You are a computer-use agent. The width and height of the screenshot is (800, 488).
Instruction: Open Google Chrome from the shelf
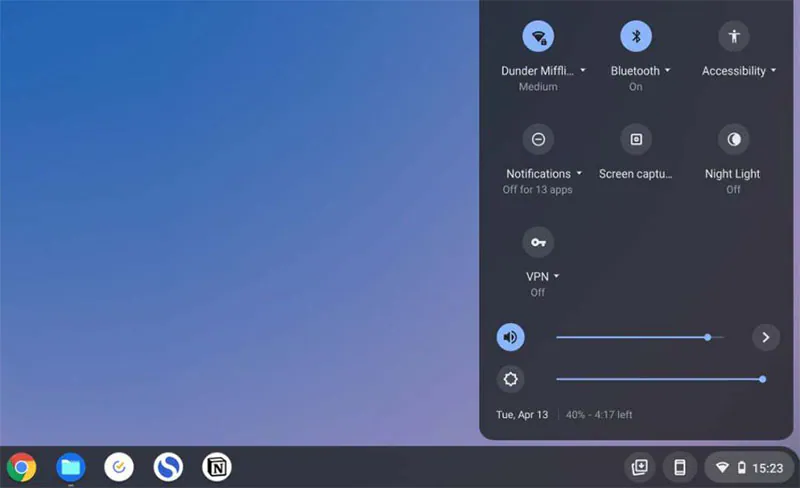[x=21, y=467]
